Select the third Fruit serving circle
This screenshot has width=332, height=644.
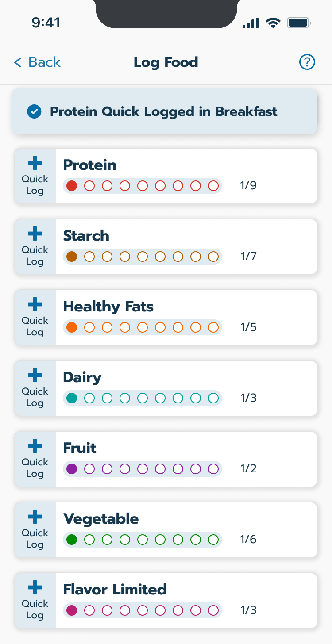click(x=107, y=469)
